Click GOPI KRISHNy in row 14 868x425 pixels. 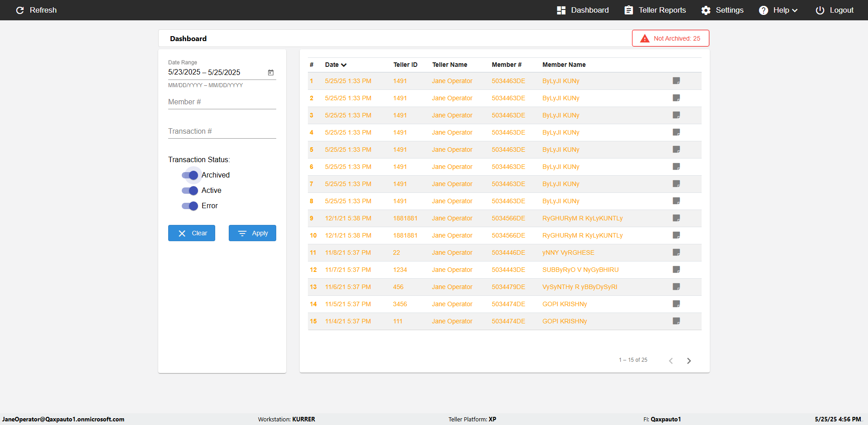(565, 304)
